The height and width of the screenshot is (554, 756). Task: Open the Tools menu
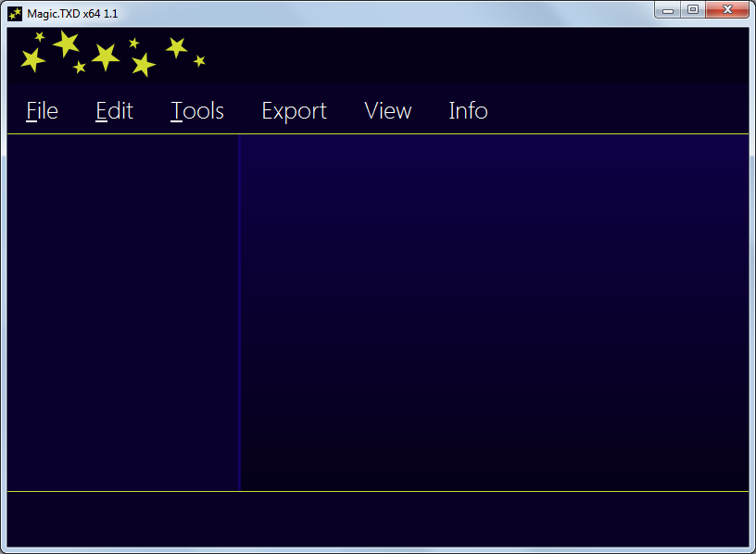197,111
